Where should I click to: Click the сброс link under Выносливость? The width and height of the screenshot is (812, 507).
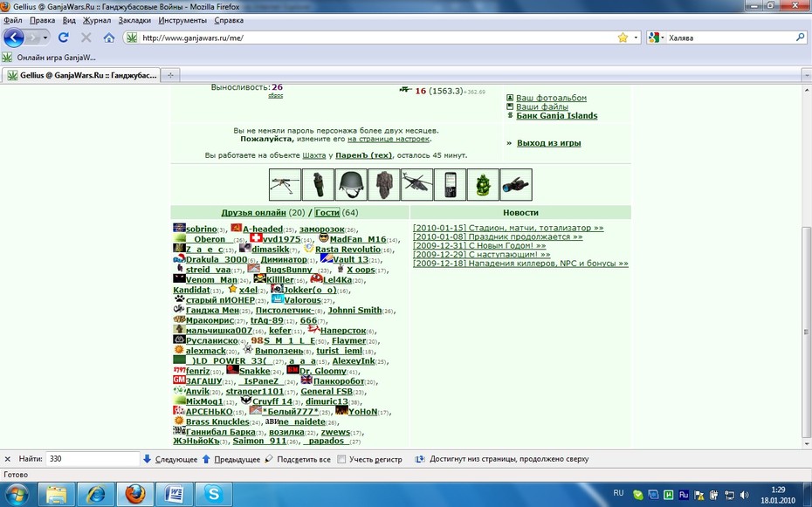click(276, 96)
